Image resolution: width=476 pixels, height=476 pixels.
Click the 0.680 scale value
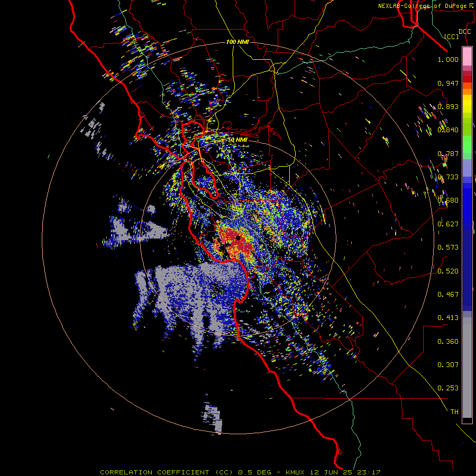(448, 200)
